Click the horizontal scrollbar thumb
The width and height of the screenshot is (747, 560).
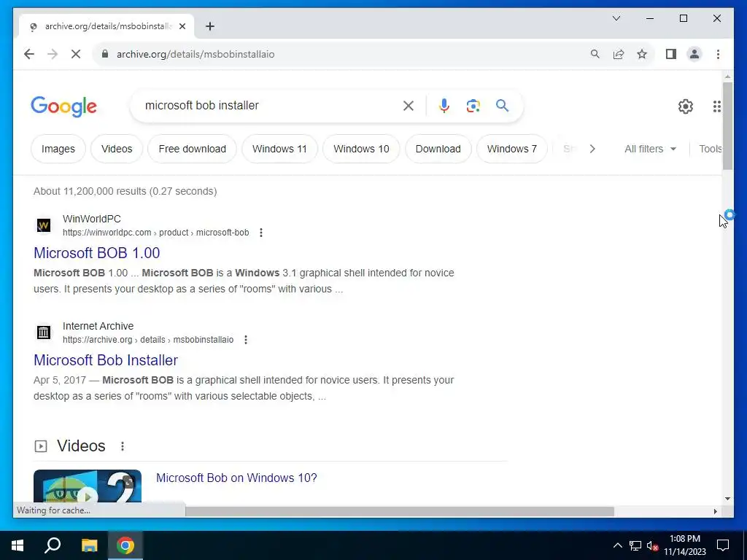click(399, 511)
